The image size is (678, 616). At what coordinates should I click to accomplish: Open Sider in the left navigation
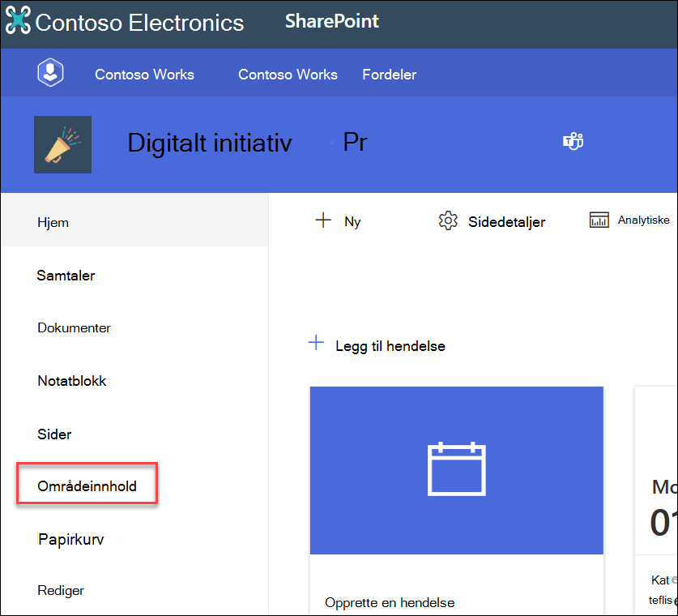(x=54, y=434)
